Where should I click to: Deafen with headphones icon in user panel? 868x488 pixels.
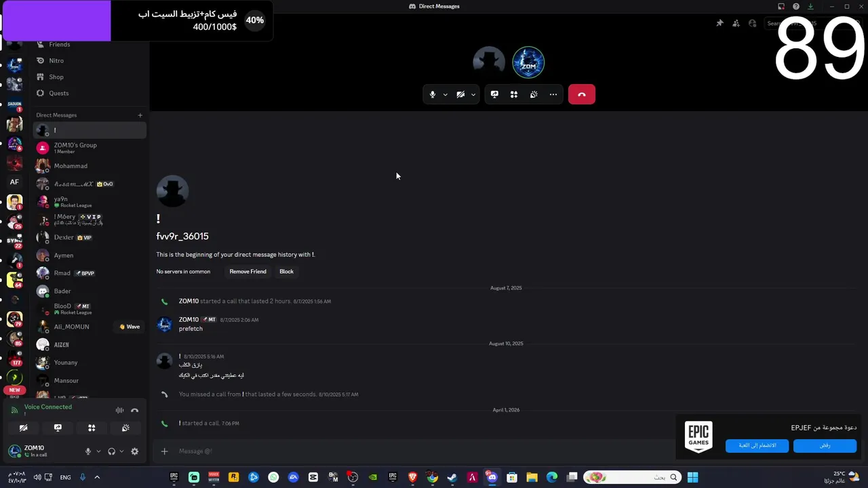click(x=111, y=451)
